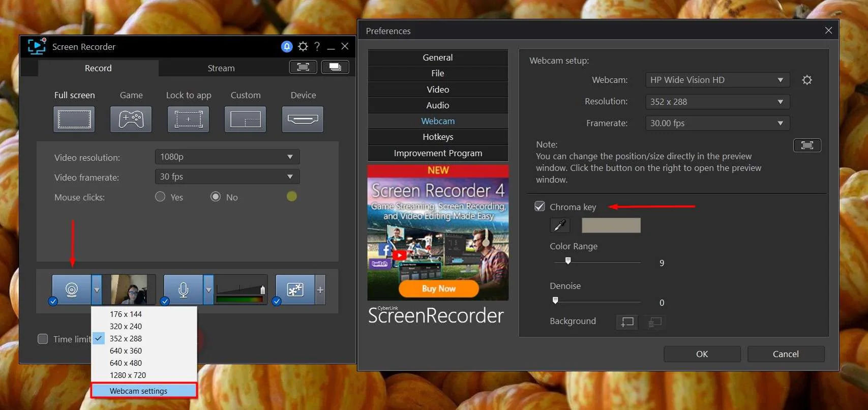Viewport: 868px width, 410px height.
Task: Select Yes for Mouse clicks
Action: pyautogui.click(x=160, y=197)
